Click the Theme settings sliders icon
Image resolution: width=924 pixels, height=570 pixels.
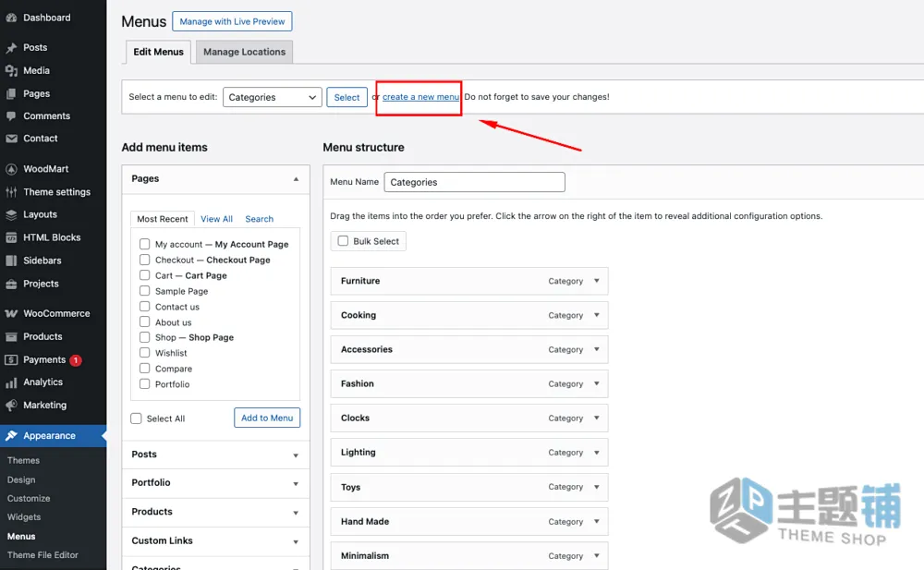tap(11, 192)
